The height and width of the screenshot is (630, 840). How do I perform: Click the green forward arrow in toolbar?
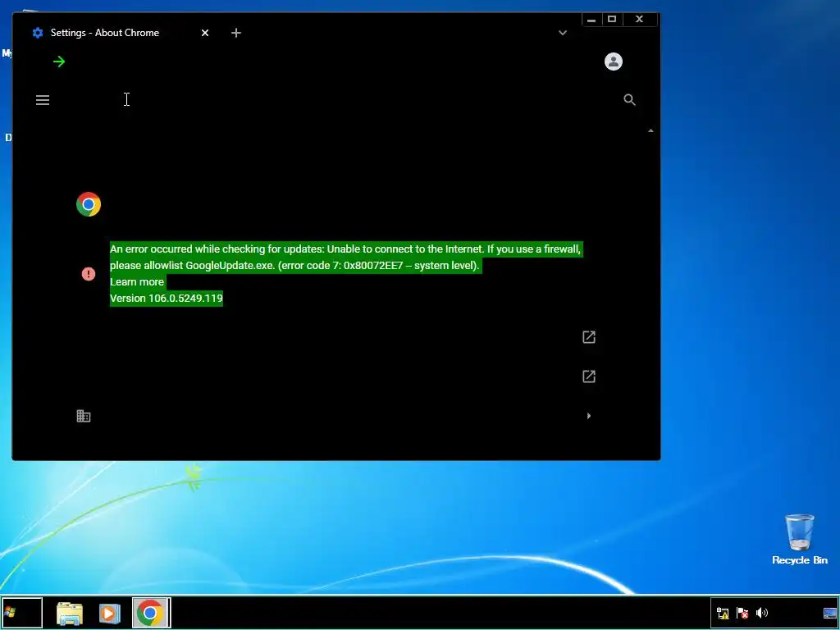click(x=59, y=62)
